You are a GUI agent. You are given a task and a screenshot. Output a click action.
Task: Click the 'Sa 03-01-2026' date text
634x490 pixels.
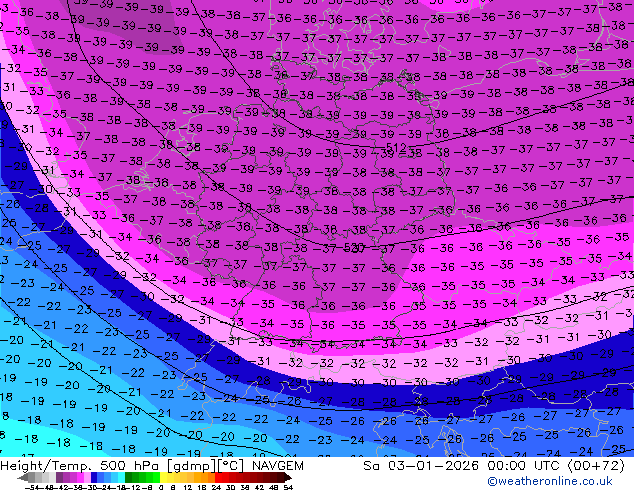pyautogui.click(x=422, y=466)
